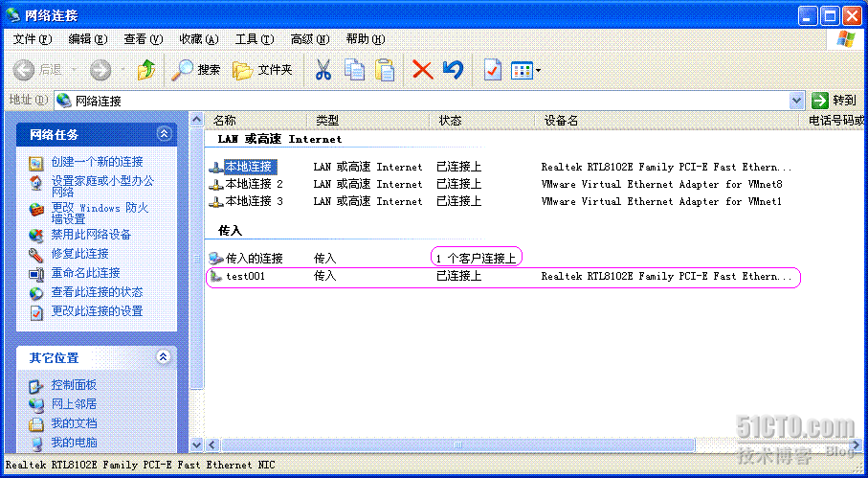868x478 pixels.
Task: Open the 编辑 menu
Action: pyautogui.click(x=87, y=39)
